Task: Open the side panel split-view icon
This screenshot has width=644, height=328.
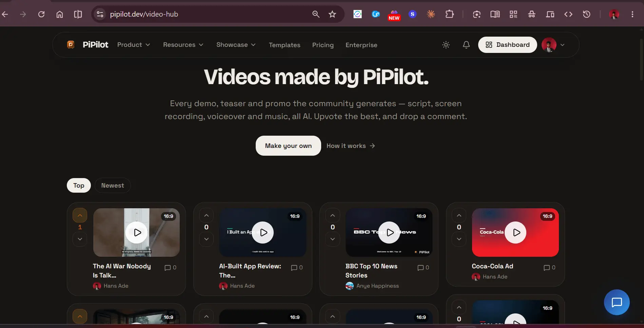Action: (78, 14)
